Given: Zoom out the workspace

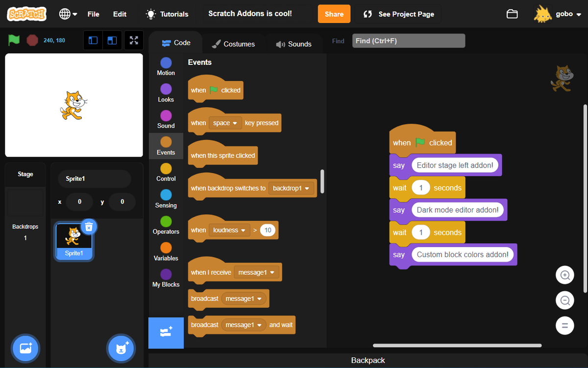Looking at the screenshot, I should click(565, 300).
